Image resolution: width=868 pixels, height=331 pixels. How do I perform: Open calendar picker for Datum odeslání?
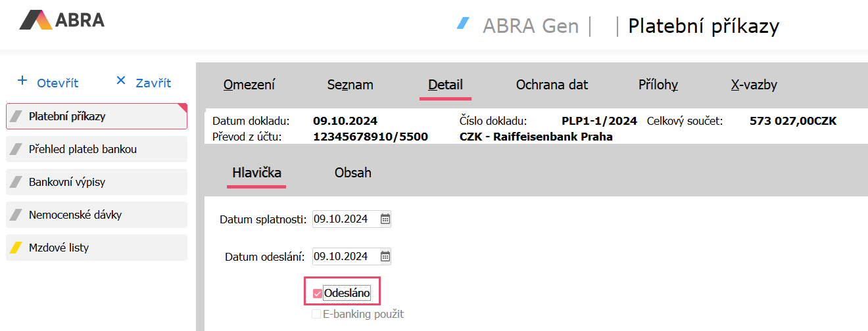[x=385, y=256]
